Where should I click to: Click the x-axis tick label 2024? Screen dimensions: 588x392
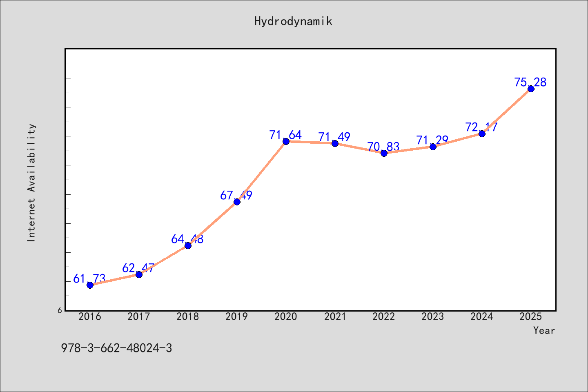coord(482,317)
